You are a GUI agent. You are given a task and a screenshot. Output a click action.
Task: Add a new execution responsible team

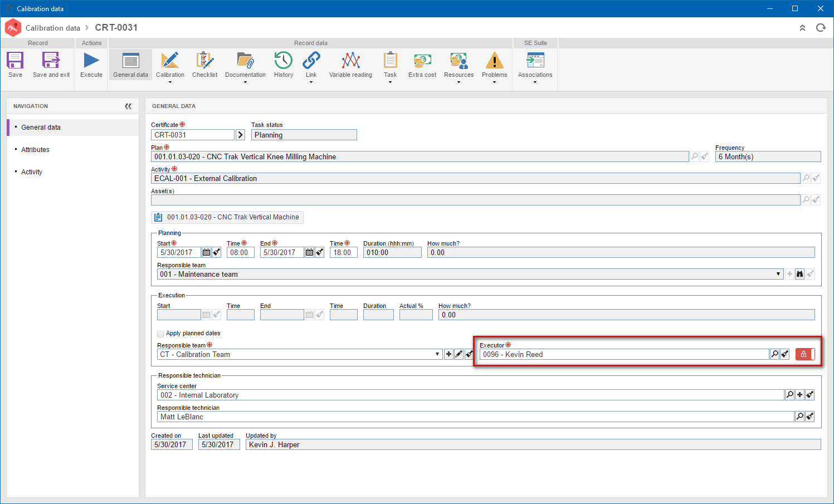click(x=448, y=354)
